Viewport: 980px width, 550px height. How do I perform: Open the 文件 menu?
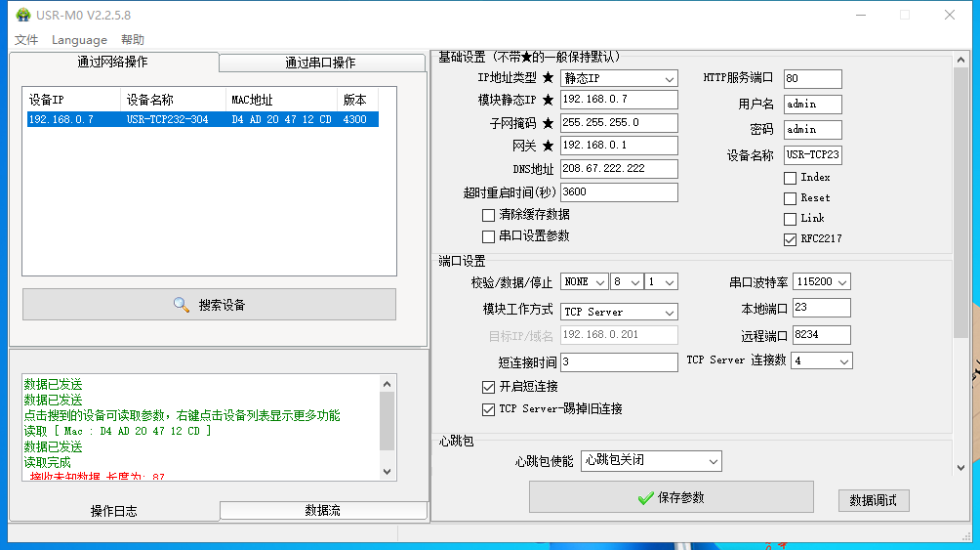(26, 40)
